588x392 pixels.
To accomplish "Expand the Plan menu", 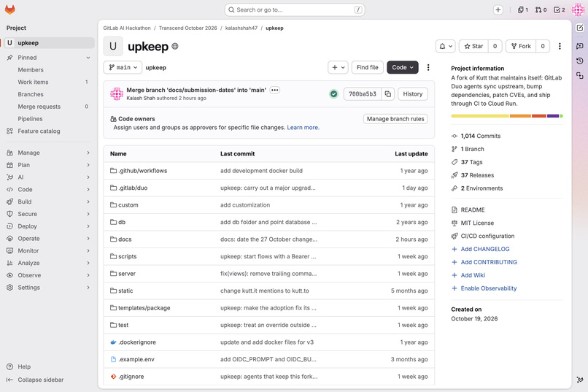I will tap(49, 165).
